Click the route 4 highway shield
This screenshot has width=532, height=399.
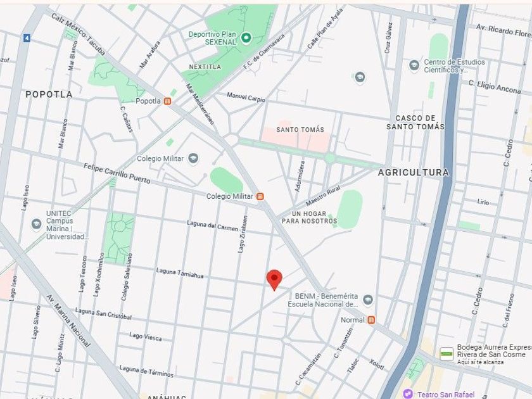coord(27,38)
